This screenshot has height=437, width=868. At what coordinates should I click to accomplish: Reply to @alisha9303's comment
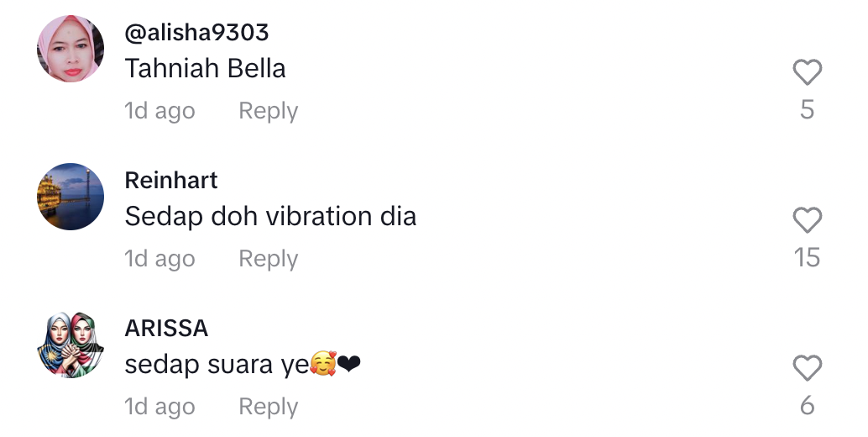269,111
